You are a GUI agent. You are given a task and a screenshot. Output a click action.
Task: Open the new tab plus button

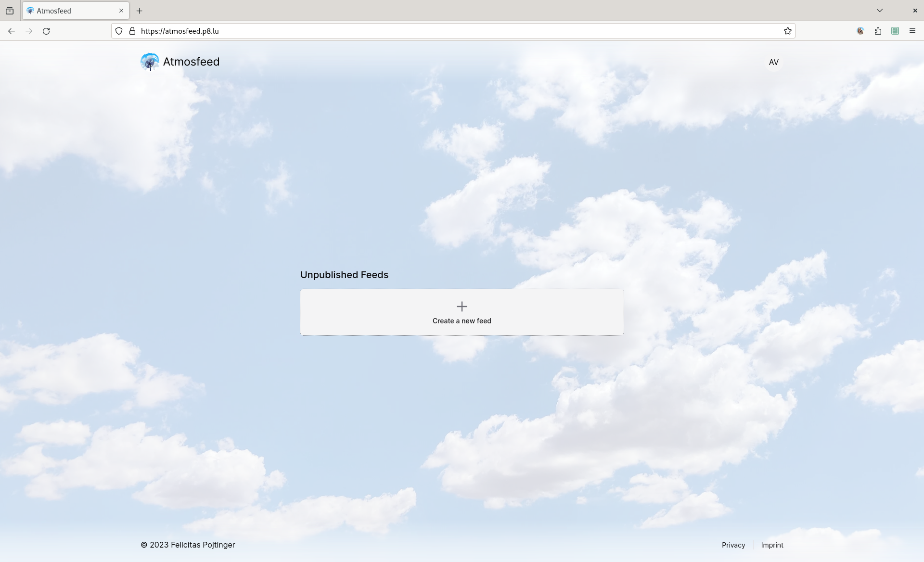[x=140, y=11]
